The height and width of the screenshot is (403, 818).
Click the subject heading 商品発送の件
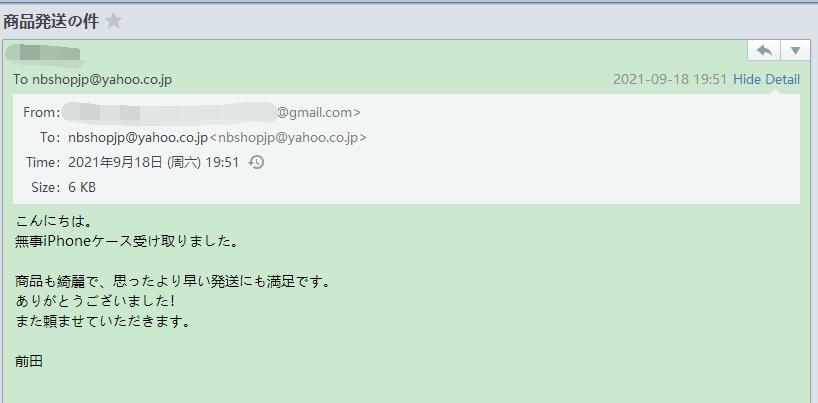click(51, 21)
